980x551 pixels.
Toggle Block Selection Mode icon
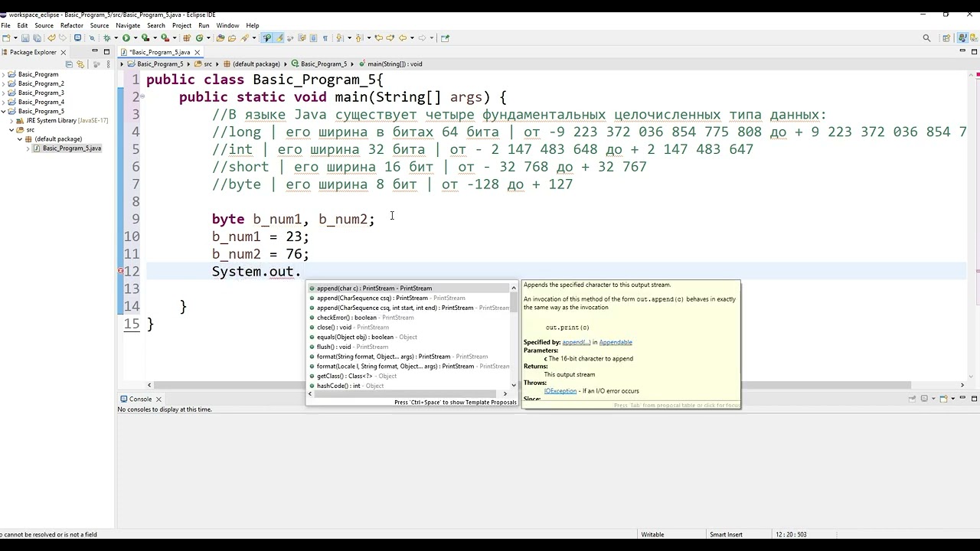tap(314, 37)
